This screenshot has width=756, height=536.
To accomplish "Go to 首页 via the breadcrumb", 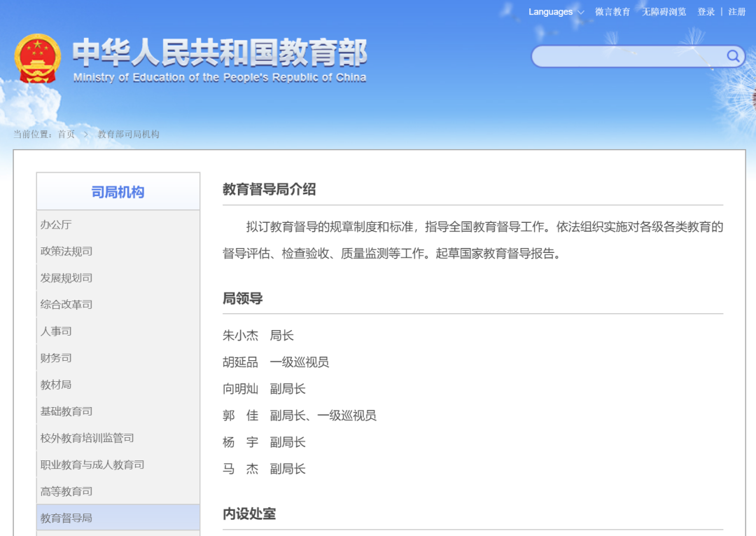I will pyautogui.click(x=66, y=134).
